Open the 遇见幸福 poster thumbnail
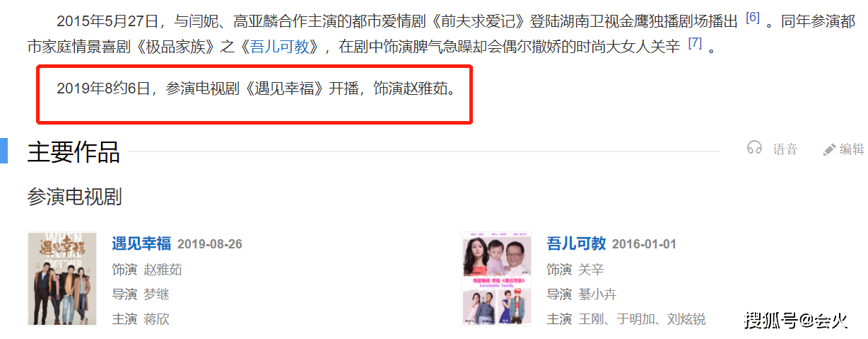Viewport: 868px width, 339px height. pyautogui.click(x=62, y=279)
